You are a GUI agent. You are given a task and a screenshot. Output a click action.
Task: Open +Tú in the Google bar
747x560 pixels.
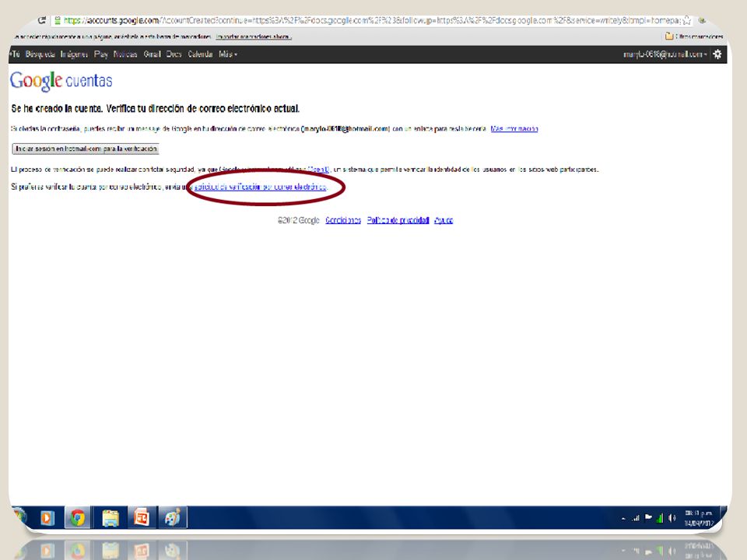pyautogui.click(x=15, y=54)
